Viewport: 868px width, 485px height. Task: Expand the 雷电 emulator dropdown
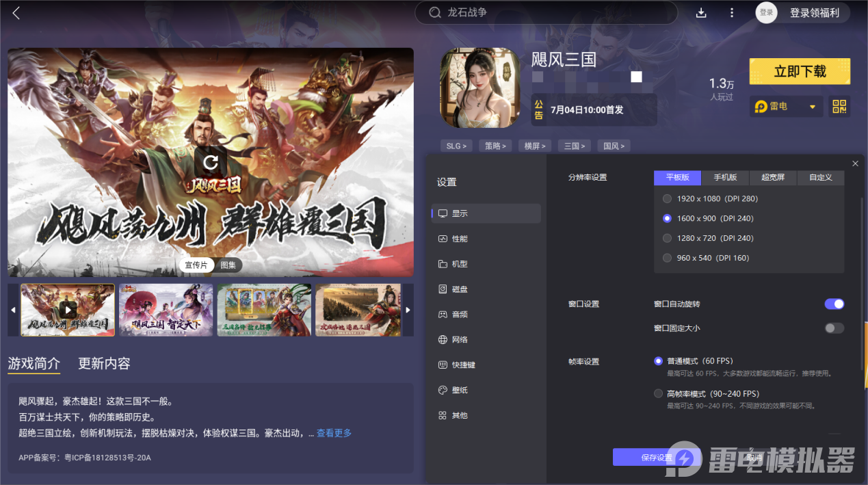[786, 107]
